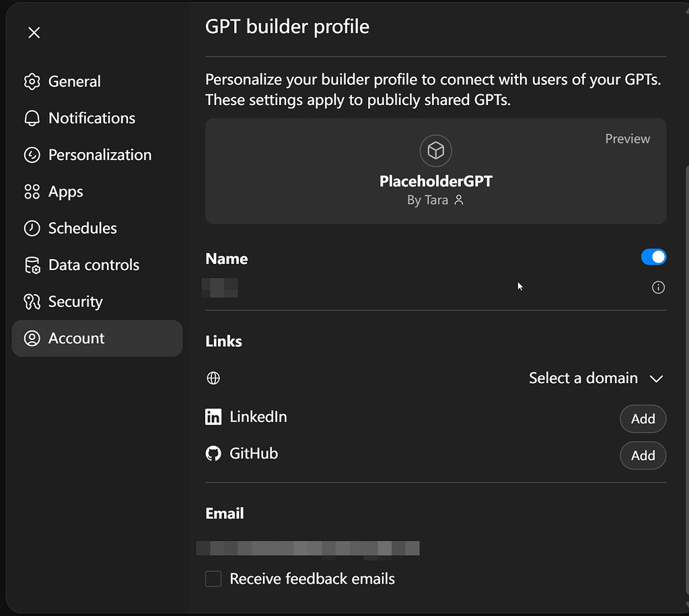Image resolution: width=689 pixels, height=616 pixels.
Task: Go to Data controls settings
Action: pyautogui.click(x=97, y=265)
